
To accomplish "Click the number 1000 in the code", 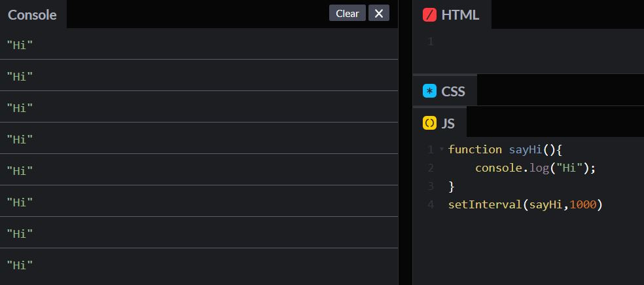I will coord(582,204).
